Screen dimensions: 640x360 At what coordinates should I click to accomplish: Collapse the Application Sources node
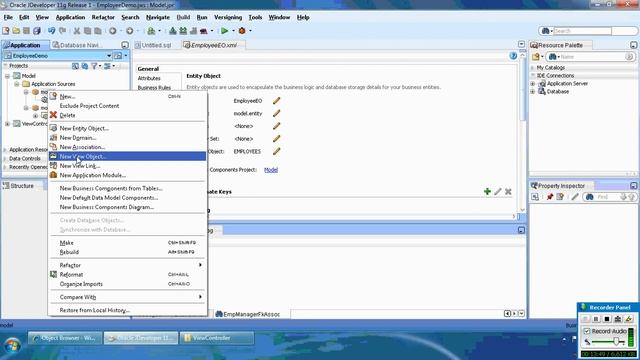click(17, 84)
